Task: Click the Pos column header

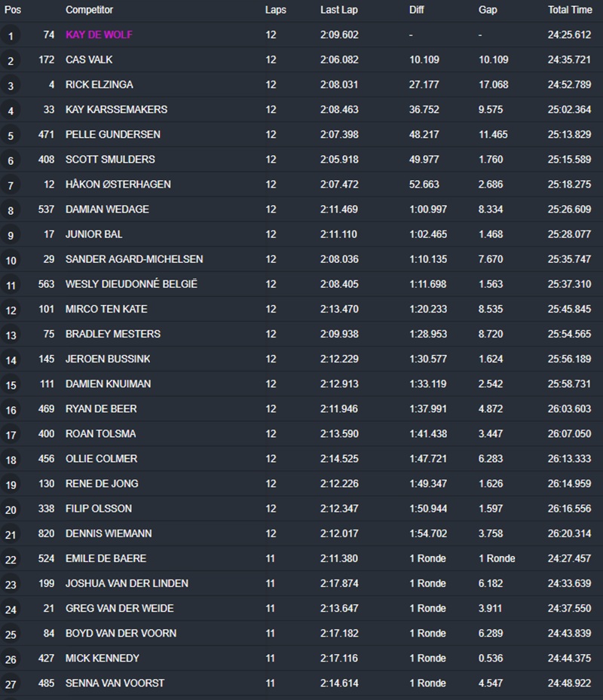Action: click(x=13, y=10)
